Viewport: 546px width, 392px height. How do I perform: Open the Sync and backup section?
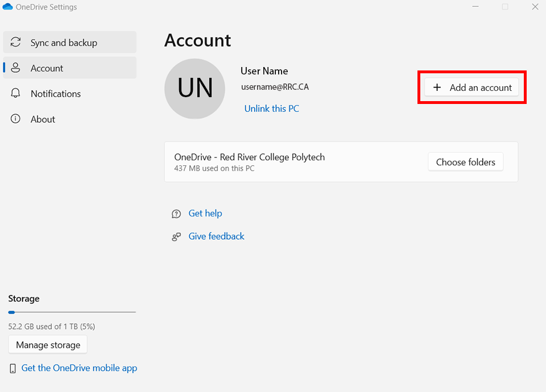click(x=69, y=42)
